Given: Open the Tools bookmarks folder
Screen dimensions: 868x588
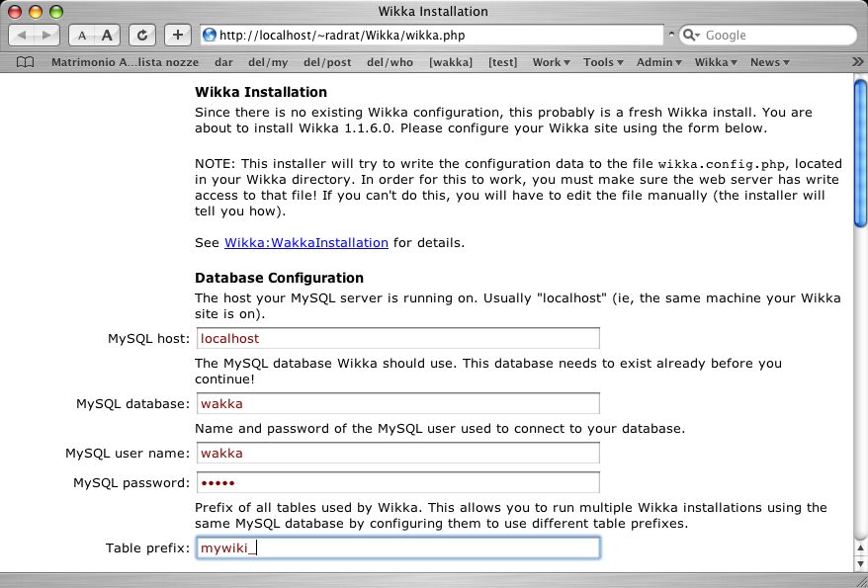Looking at the screenshot, I should click(x=603, y=62).
